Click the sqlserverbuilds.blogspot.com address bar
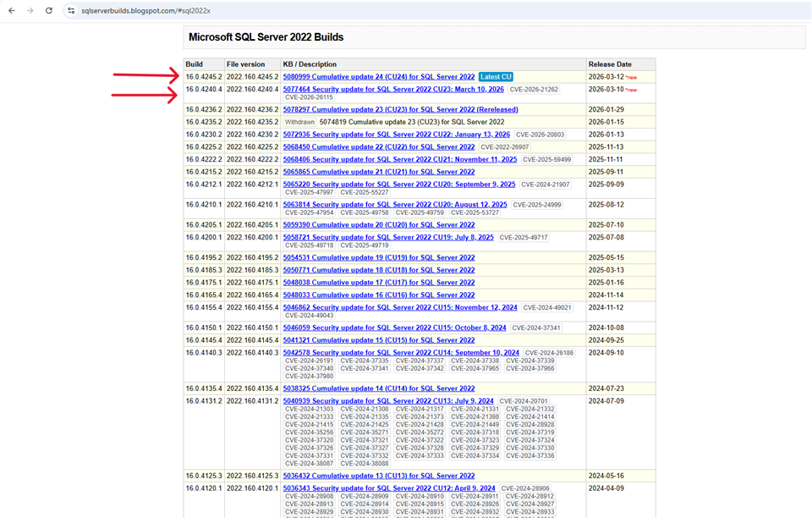Image resolution: width=812 pixels, height=518 pixels. (152, 10)
